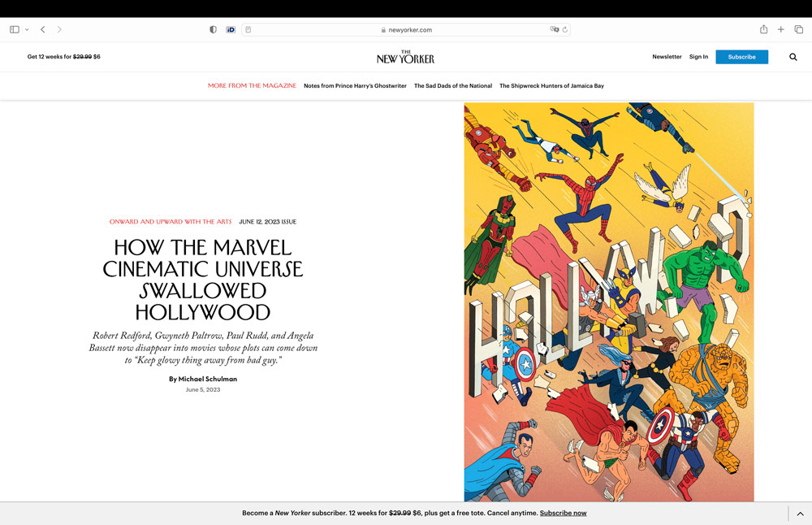Go back using the back arrow

point(43,29)
